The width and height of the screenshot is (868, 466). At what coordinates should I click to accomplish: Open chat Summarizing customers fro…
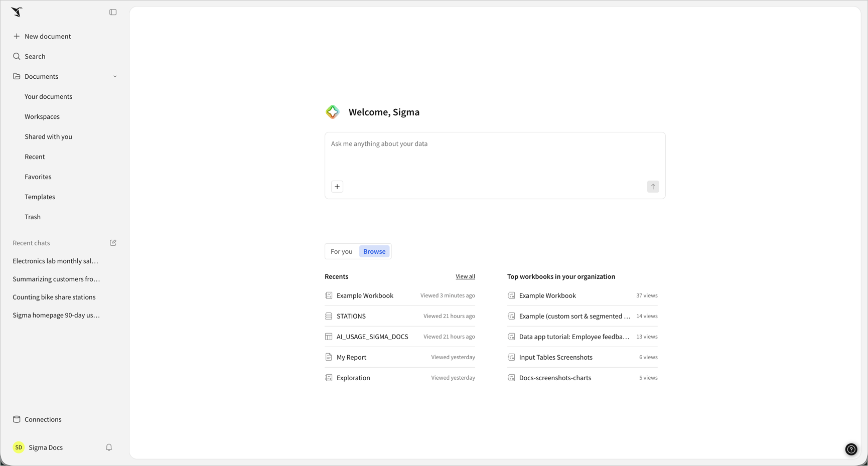(56, 279)
